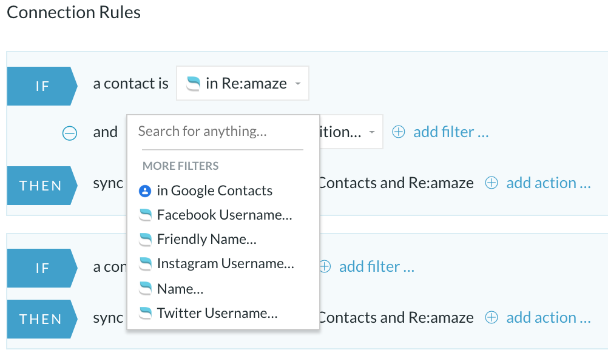This screenshot has height=364, width=608.
Task: Choose the Name filter option
Action: [180, 289]
